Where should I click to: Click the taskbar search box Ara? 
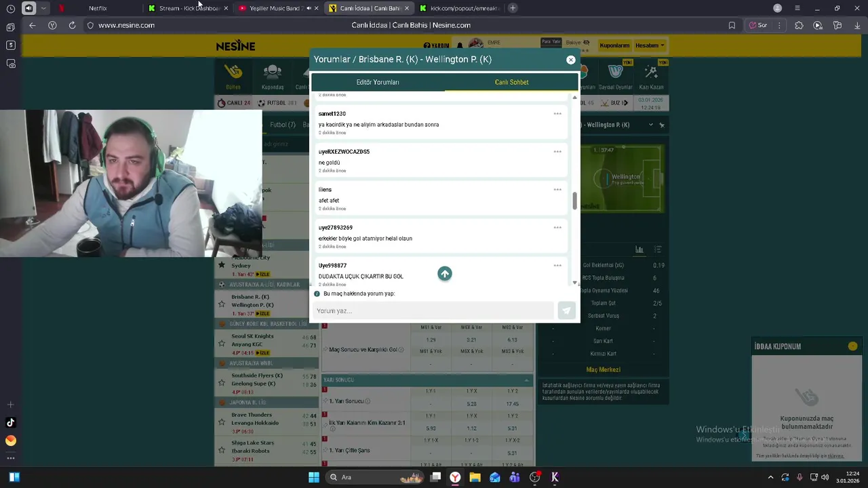tap(375, 477)
